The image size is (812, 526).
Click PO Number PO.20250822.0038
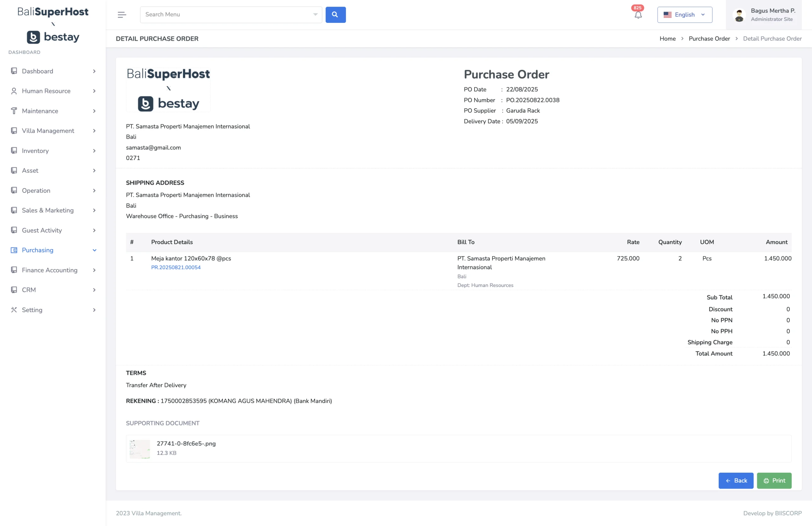pyautogui.click(x=533, y=100)
